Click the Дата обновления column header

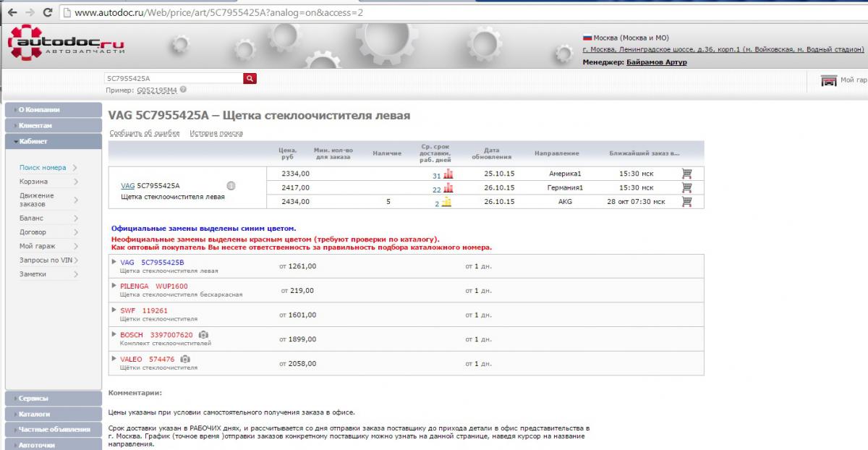(x=491, y=153)
